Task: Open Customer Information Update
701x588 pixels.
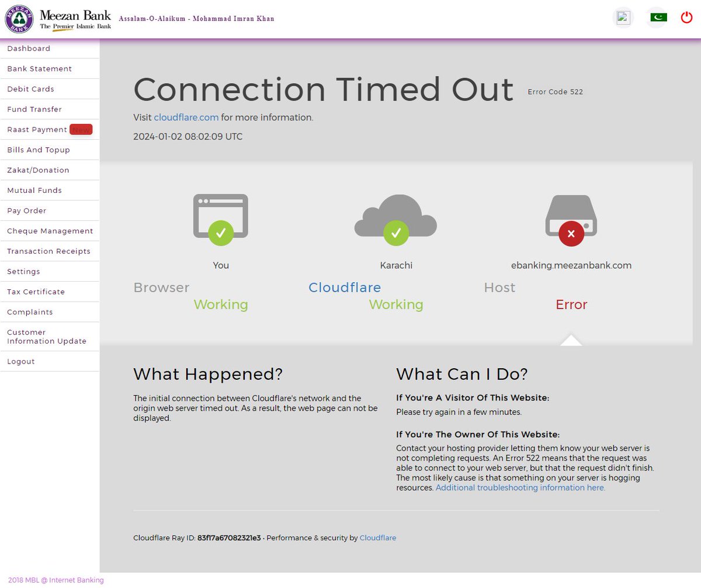Action: [50, 337]
